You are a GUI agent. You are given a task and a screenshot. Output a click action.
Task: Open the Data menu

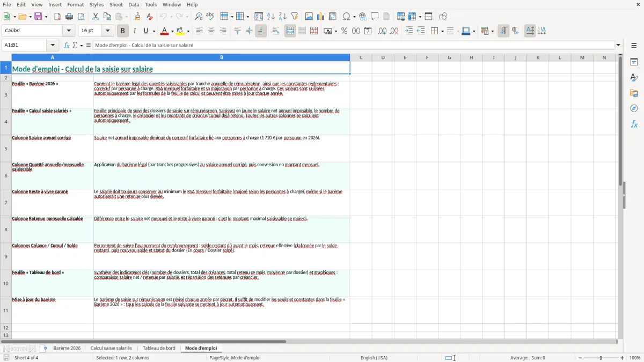click(134, 4)
